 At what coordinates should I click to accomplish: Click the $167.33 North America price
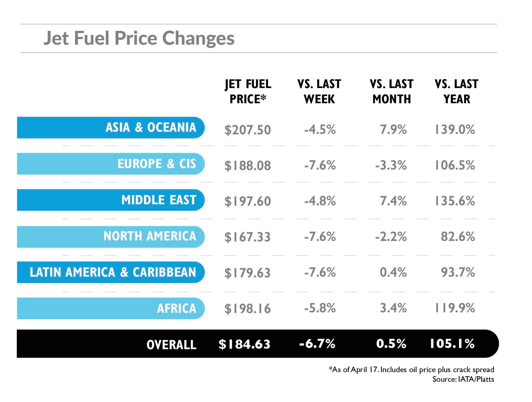click(x=248, y=237)
